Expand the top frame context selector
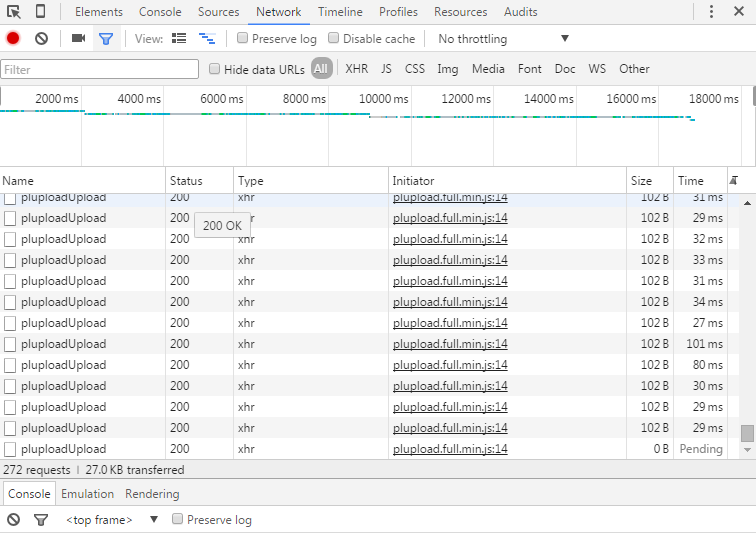The width and height of the screenshot is (756, 538). click(112, 520)
